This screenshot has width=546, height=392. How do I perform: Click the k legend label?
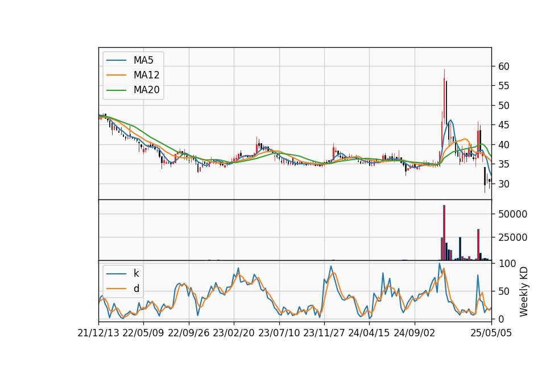coord(136,273)
